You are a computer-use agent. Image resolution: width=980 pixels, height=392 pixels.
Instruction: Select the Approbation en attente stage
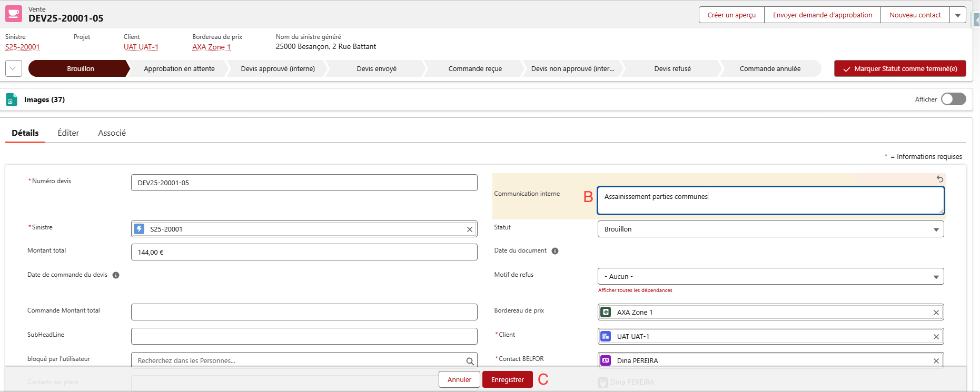[x=179, y=68]
